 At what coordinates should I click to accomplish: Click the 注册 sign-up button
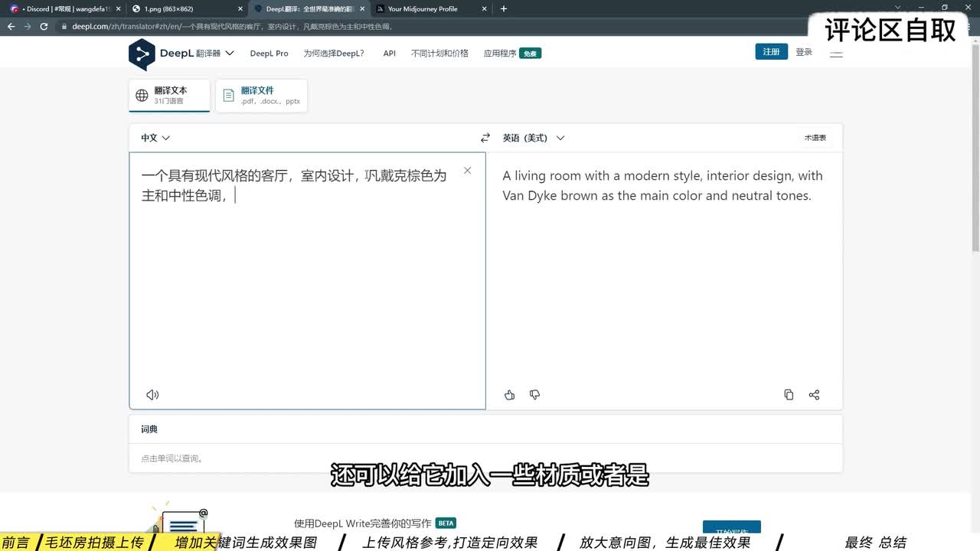tap(771, 51)
